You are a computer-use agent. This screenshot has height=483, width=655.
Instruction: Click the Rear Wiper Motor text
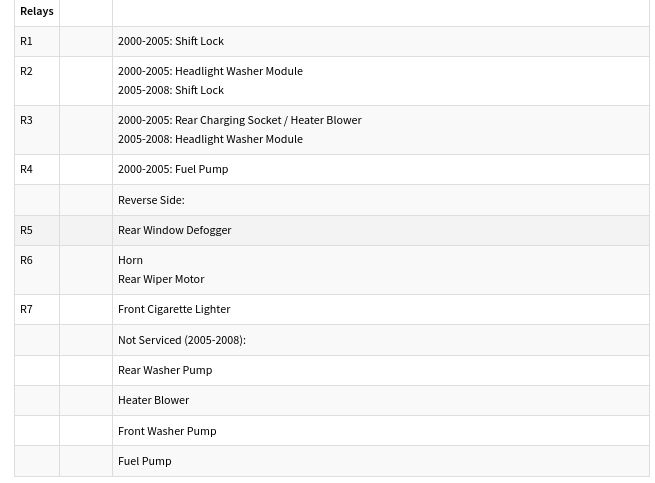pyautogui.click(x=161, y=279)
